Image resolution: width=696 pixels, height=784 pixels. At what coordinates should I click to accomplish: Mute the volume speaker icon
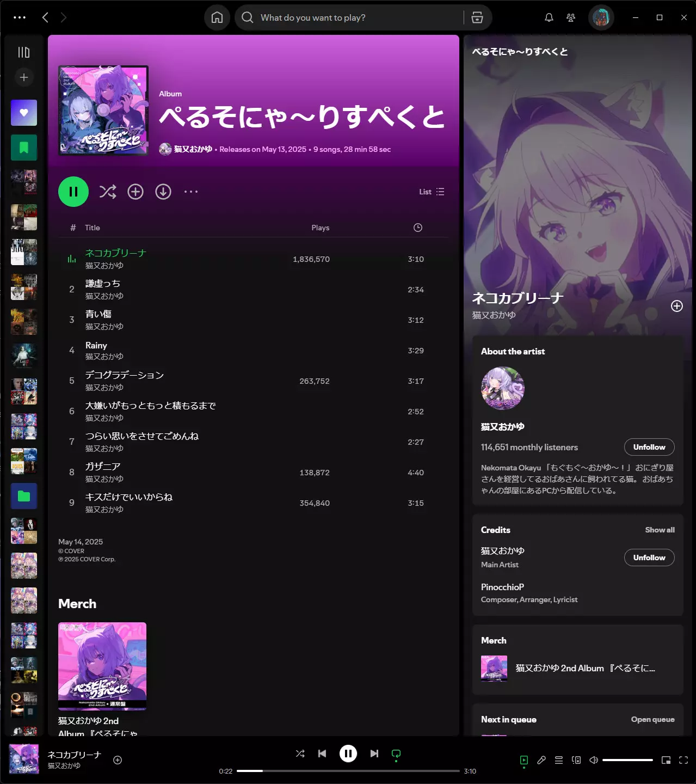click(594, 760)
